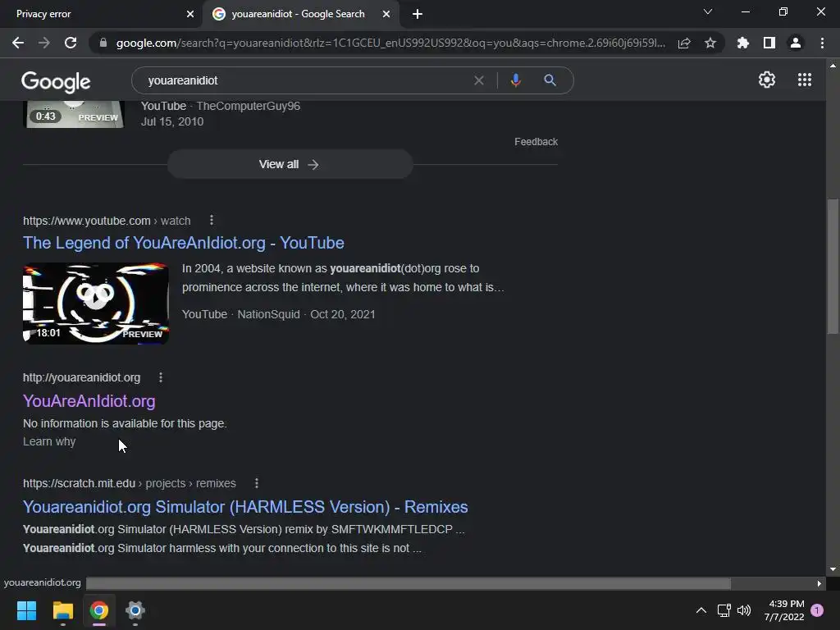This screenshot has width=840, height=630.
Task: Open clock and date 4:39 PM
Action: point(784,610)
